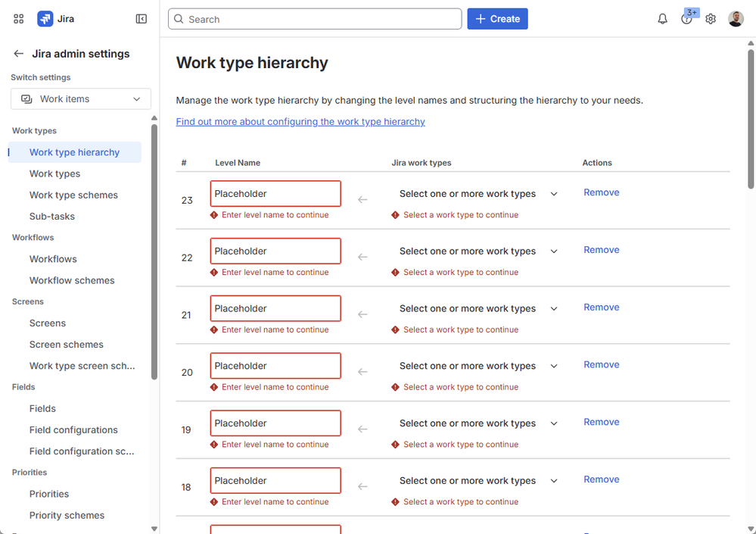
Task: Open Screens in the sidebar
Action: 48,323
